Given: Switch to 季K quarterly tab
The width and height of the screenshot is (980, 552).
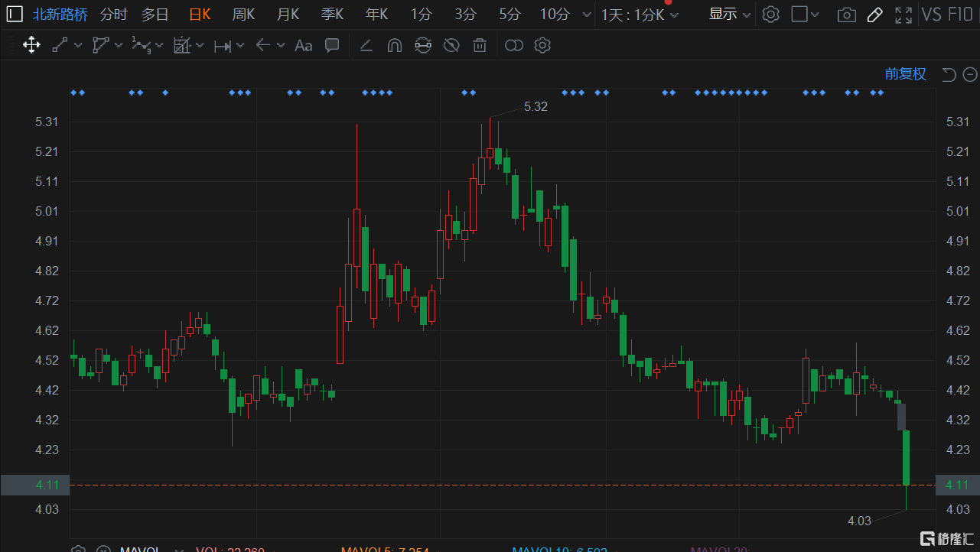Looking at the screenshot, I should coord(333,14).
